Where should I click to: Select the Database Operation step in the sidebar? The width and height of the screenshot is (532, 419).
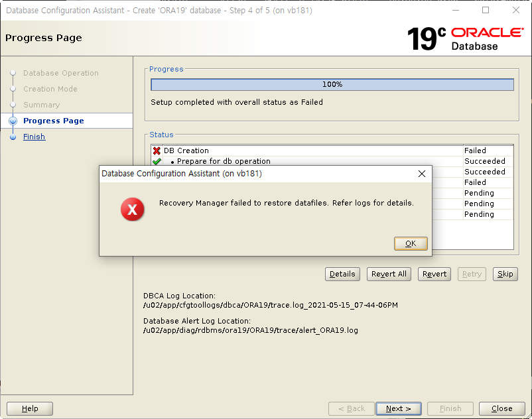pos(61,73)
